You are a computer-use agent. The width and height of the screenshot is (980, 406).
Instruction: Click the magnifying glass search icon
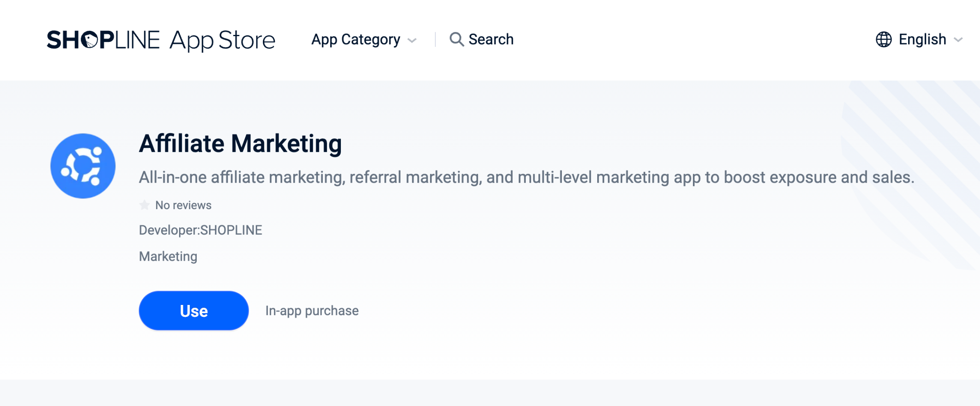click(456, 39)
